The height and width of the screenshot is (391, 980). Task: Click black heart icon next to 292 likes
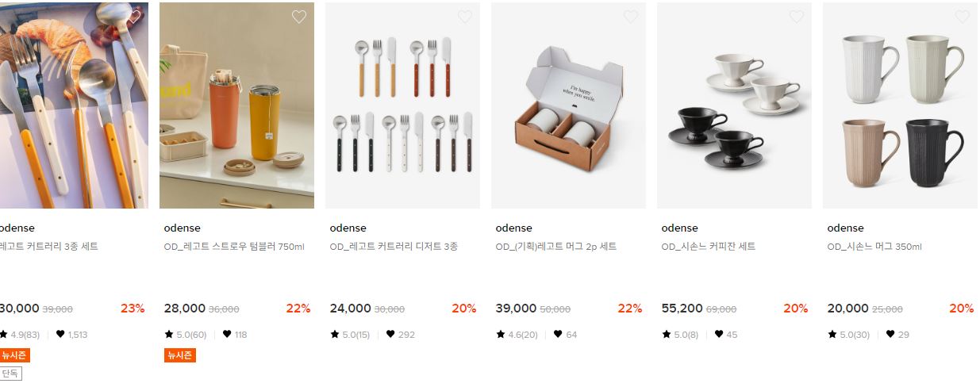pyautogui.click(x=390, y=335)
